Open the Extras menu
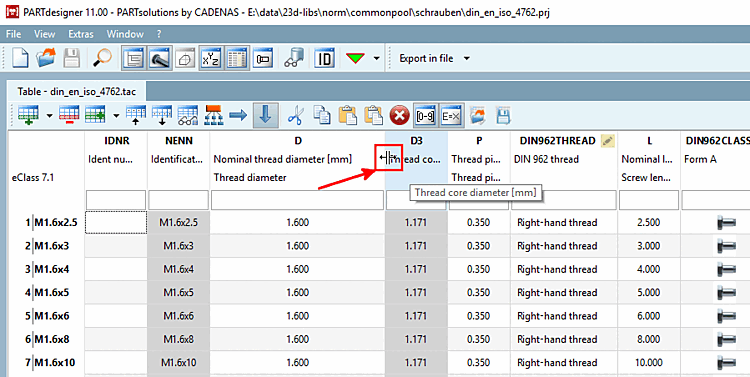This screenshot has height=377, width=750. [81, 34]
